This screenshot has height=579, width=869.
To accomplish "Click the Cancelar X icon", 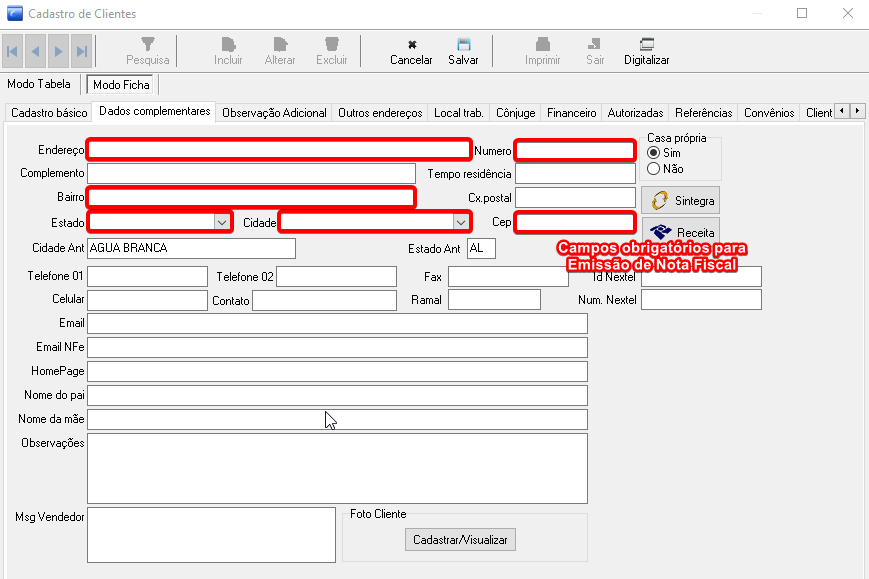I will click(x=411, y=45).
